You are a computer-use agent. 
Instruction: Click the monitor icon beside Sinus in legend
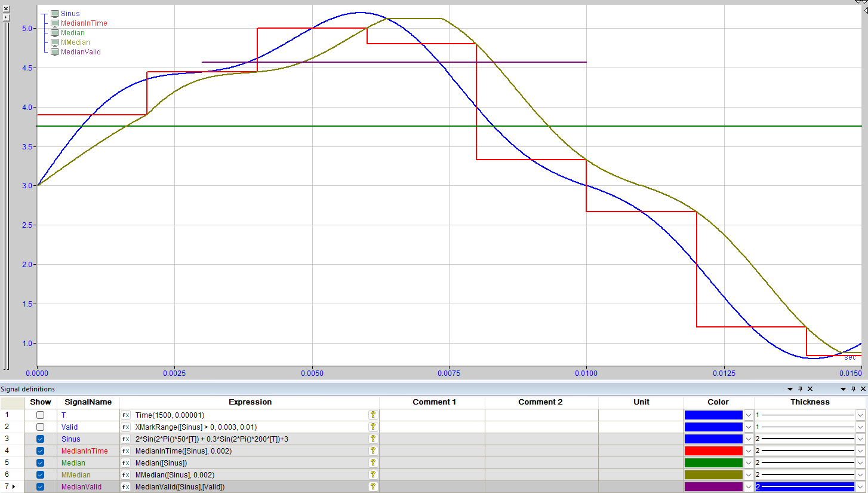pyautogui.click(x=55, y=14)
